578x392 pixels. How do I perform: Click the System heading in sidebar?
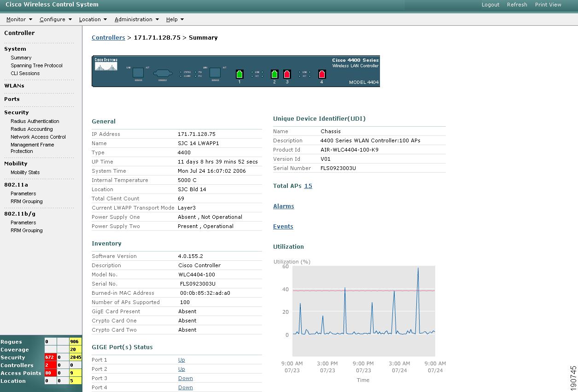(x=15, y=49)
